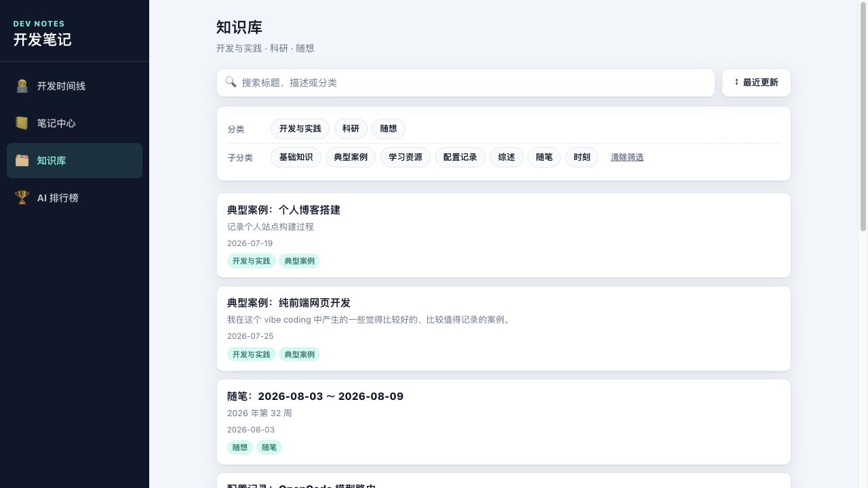Click the AI 排行榜 trophy icon
868x488 pixels.
[x=22, y=198]
